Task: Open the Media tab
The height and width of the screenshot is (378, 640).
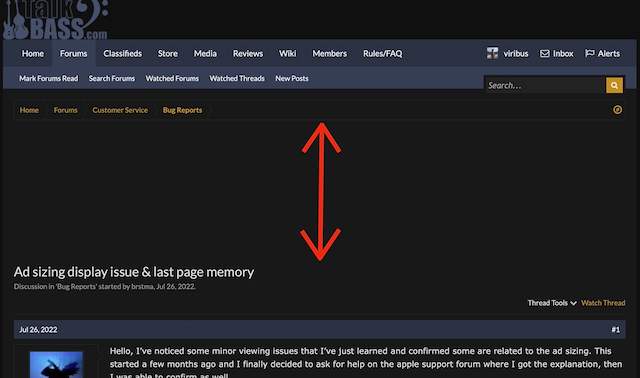Action: tap(205, 53)
